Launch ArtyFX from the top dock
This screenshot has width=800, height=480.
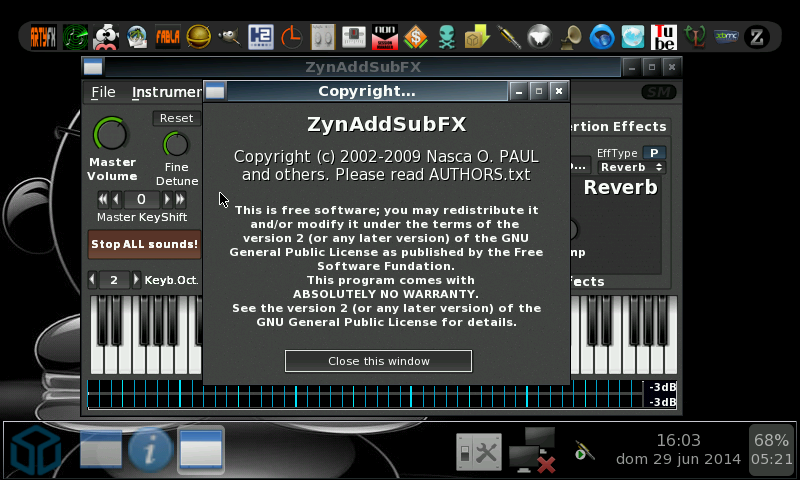43,37
